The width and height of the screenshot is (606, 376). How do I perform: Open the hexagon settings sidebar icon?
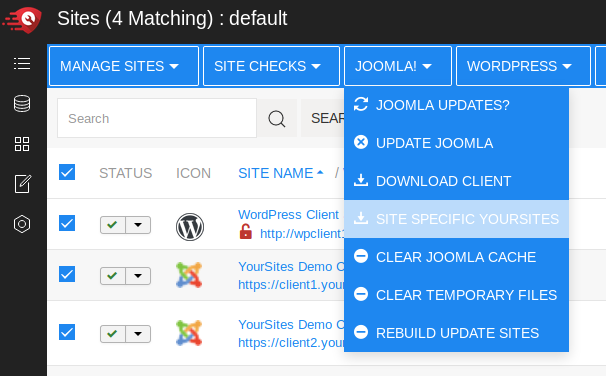pyautogui.click(x=22, y=224)
